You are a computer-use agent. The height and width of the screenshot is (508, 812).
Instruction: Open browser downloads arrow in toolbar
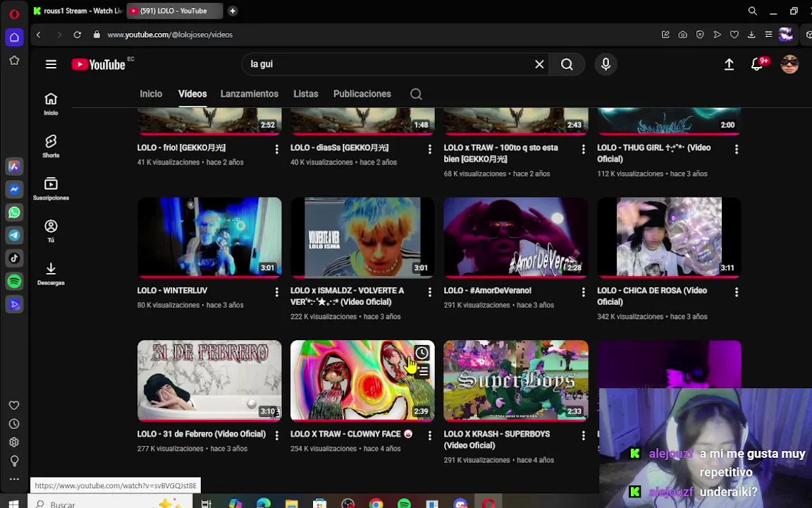[751, 35]
